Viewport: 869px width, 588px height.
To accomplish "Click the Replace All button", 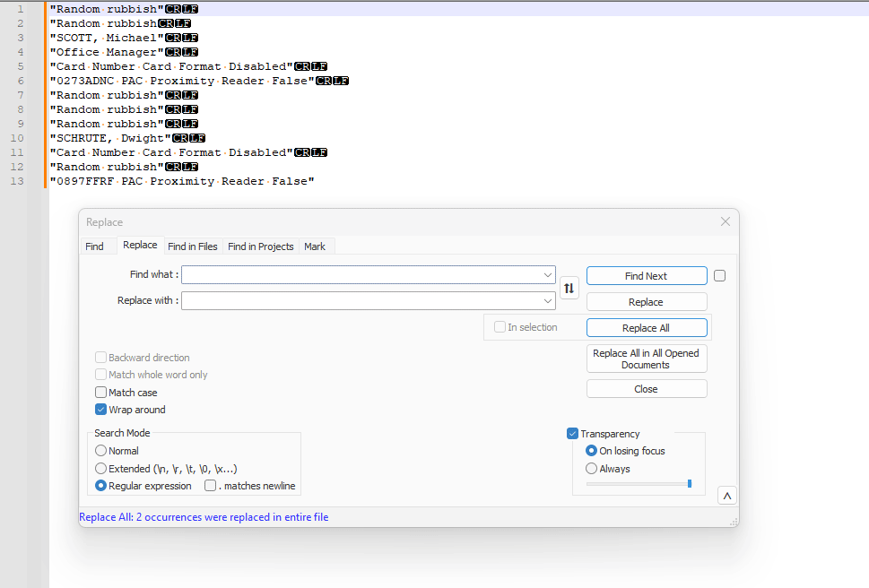I will point(647,328).
